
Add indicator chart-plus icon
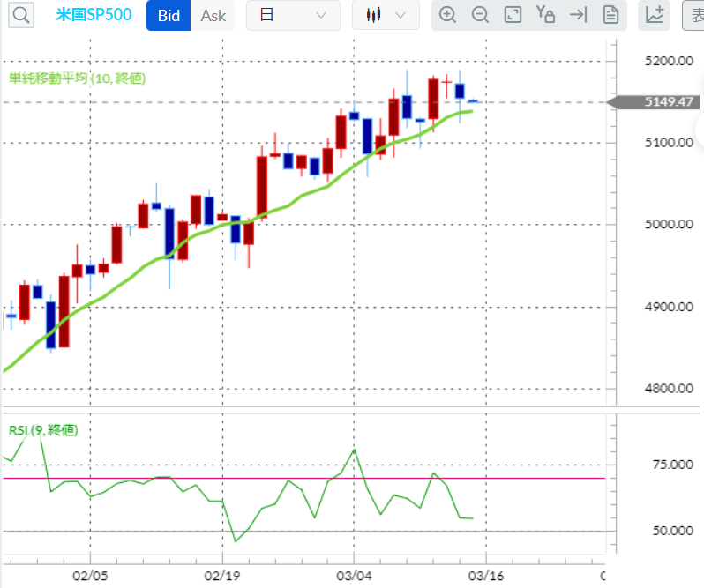click(655, 15)
